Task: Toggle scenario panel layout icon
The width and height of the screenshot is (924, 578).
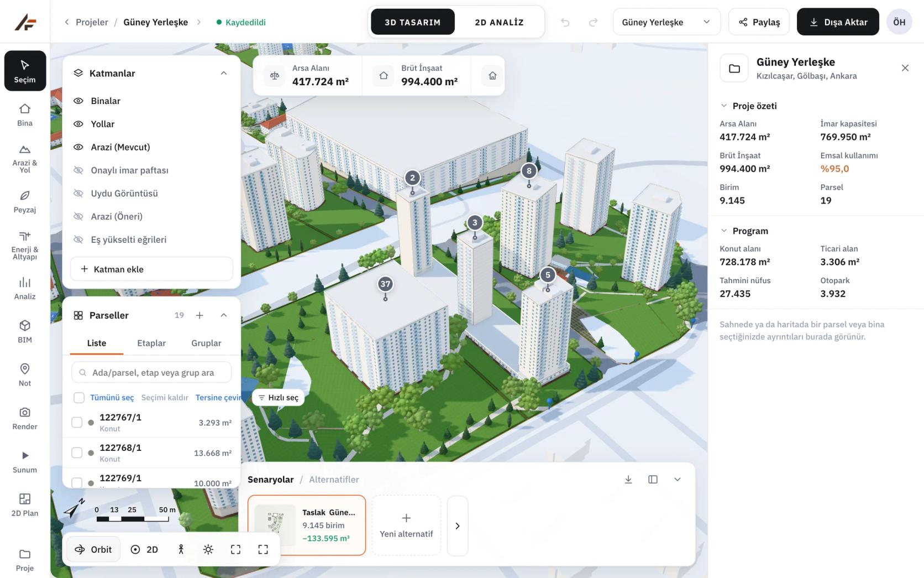Action: [653, 480]
